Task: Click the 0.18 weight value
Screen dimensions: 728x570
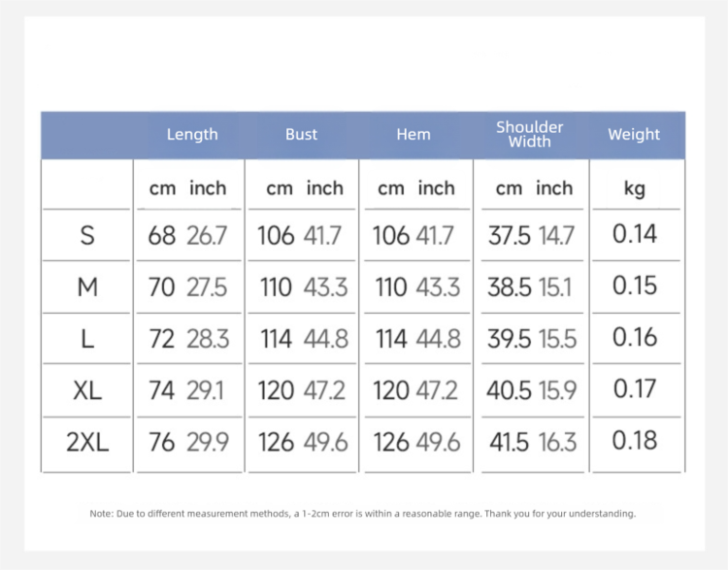Action: tap(635, 442)
